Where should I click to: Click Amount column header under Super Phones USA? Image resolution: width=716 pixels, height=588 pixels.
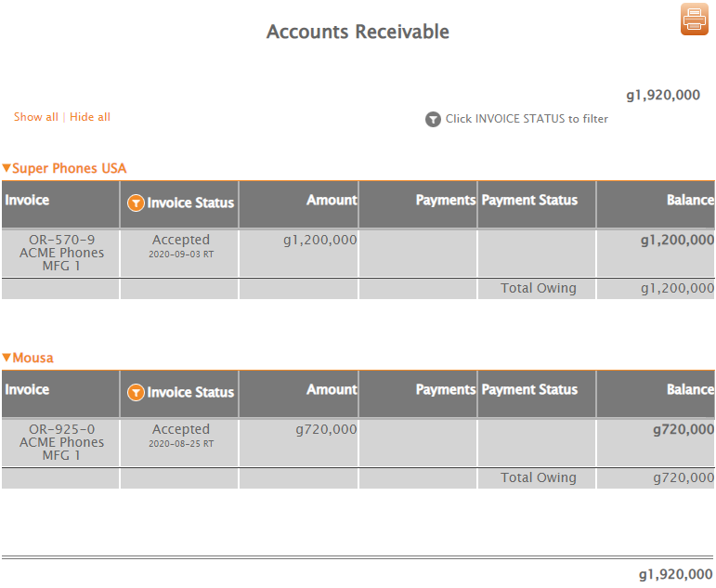(x=332, y=200)
